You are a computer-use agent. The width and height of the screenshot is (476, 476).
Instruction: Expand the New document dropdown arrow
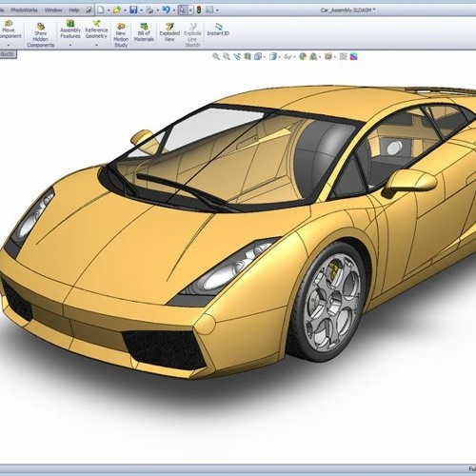[109, 10]
